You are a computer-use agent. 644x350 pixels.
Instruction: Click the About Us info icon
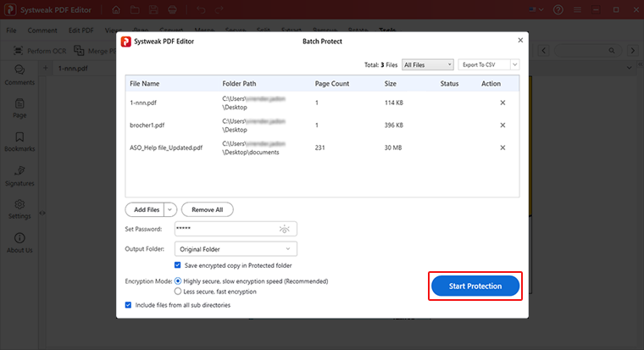click(x=19, y=238)
